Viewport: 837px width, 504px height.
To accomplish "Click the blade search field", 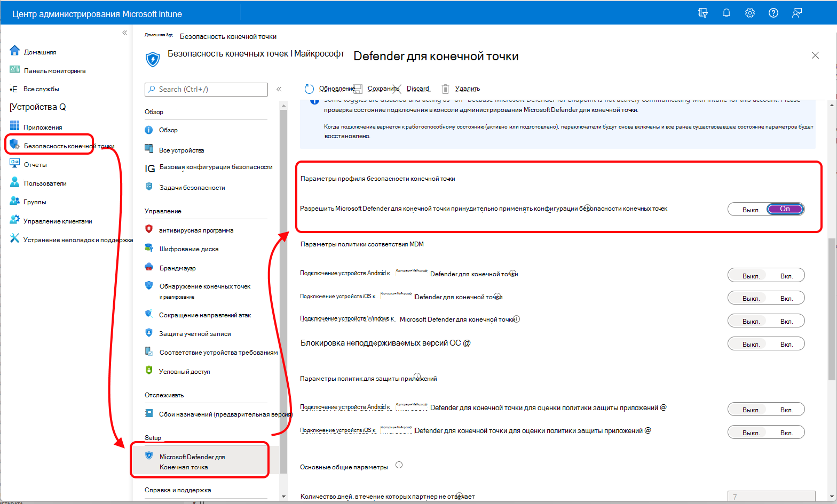I will (206, 89).
